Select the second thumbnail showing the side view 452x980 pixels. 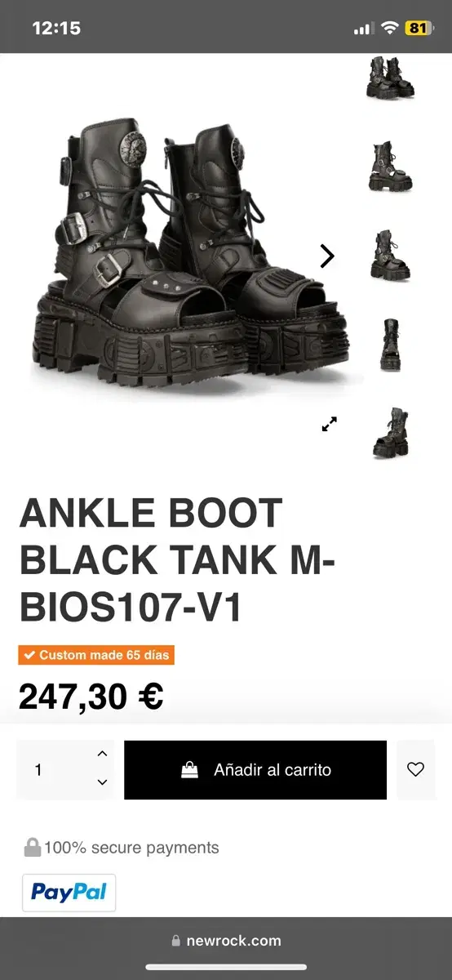390,167
